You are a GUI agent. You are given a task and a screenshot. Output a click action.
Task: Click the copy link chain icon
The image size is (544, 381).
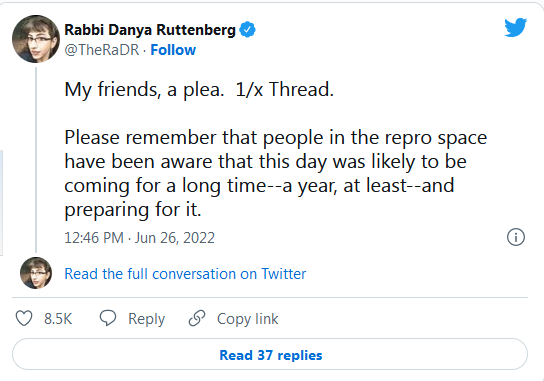click(197, 318)
